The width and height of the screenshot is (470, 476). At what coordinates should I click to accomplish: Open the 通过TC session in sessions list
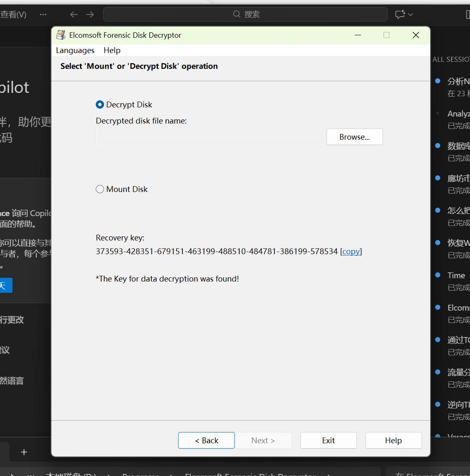pos(452,346)
